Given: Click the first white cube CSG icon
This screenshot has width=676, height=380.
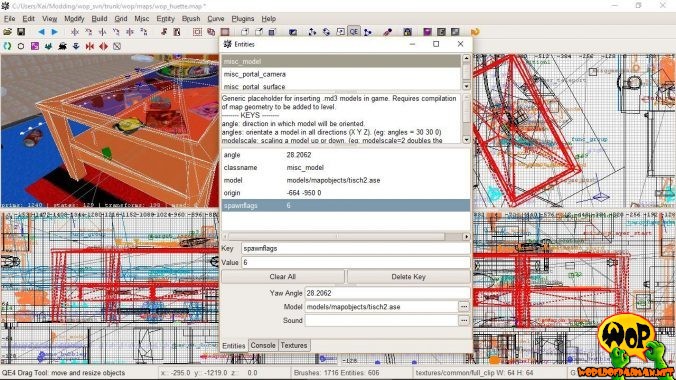Looking at the screenshot, I should pyautogui.click(x=245, y=32).
